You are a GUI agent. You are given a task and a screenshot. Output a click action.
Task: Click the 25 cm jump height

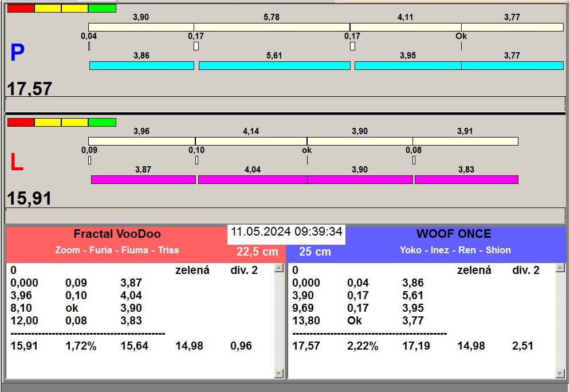pyautogui.click(x=315, y=251)
